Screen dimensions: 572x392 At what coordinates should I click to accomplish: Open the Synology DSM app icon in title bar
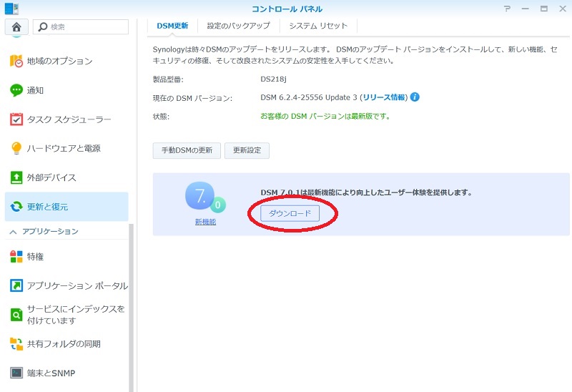[11, 9]
